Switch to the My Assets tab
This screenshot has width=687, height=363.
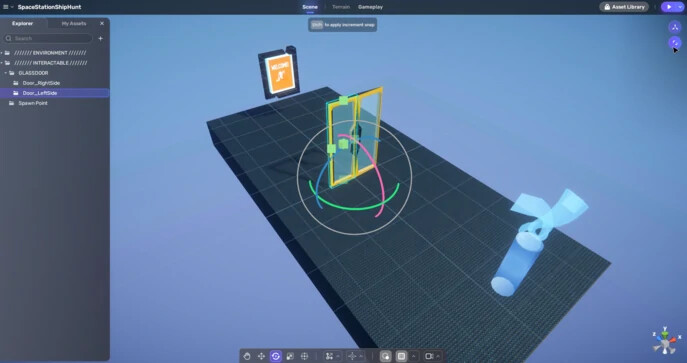(74, 24)
